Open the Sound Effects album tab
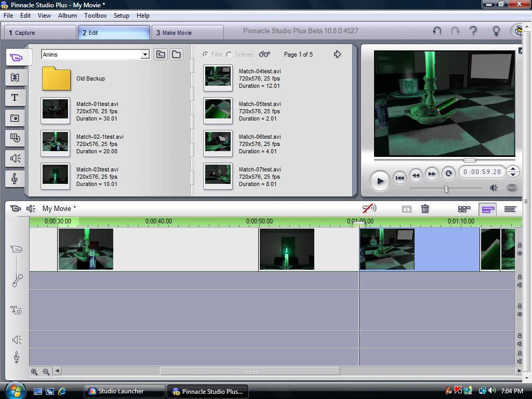Screen dimensions: 532x399 coord(15,158)
